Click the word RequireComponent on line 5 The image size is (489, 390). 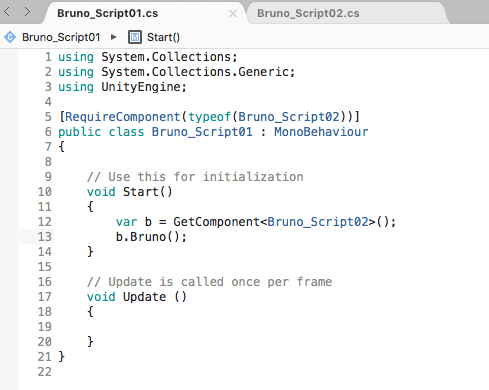tap(122, 117)
